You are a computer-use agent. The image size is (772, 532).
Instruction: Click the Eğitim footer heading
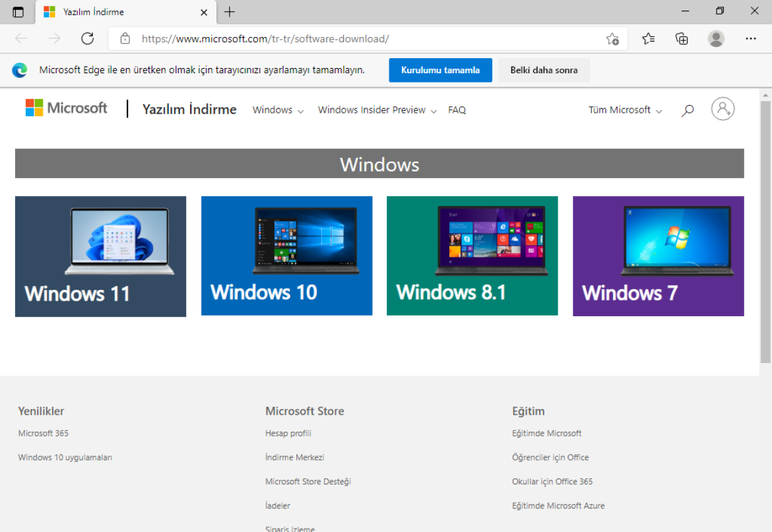529,411
